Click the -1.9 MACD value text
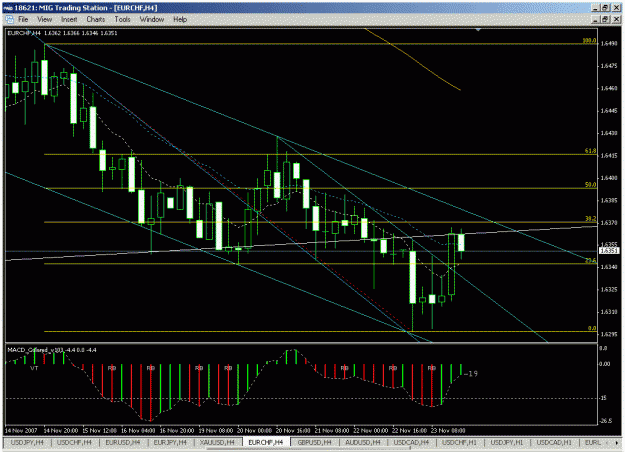625x452 pixels. [470, 373]
